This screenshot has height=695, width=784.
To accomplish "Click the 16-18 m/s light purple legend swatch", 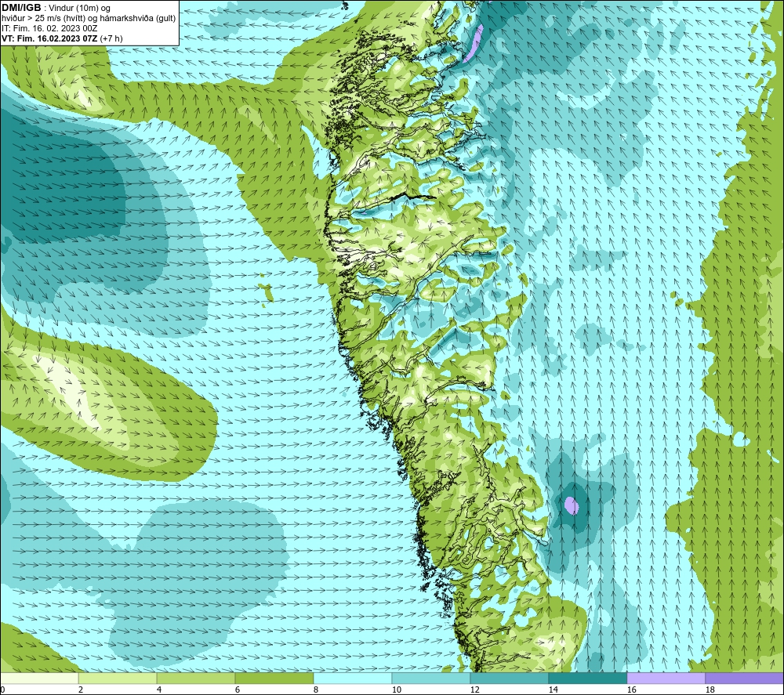I will coord(666,678).
